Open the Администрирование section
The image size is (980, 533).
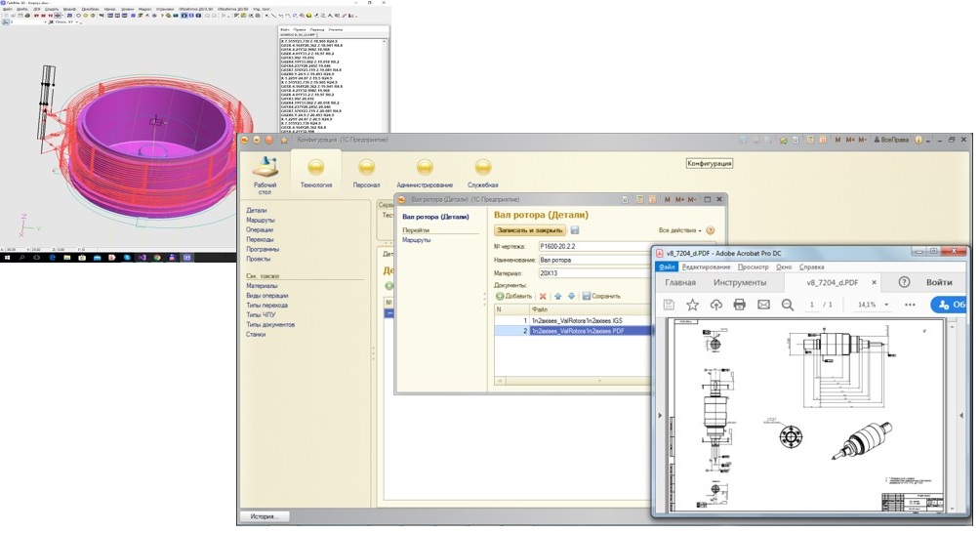[425, 174]
